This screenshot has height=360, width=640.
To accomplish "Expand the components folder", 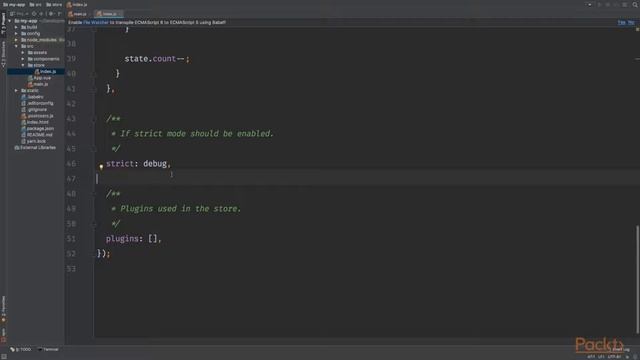I will (23, 59).
